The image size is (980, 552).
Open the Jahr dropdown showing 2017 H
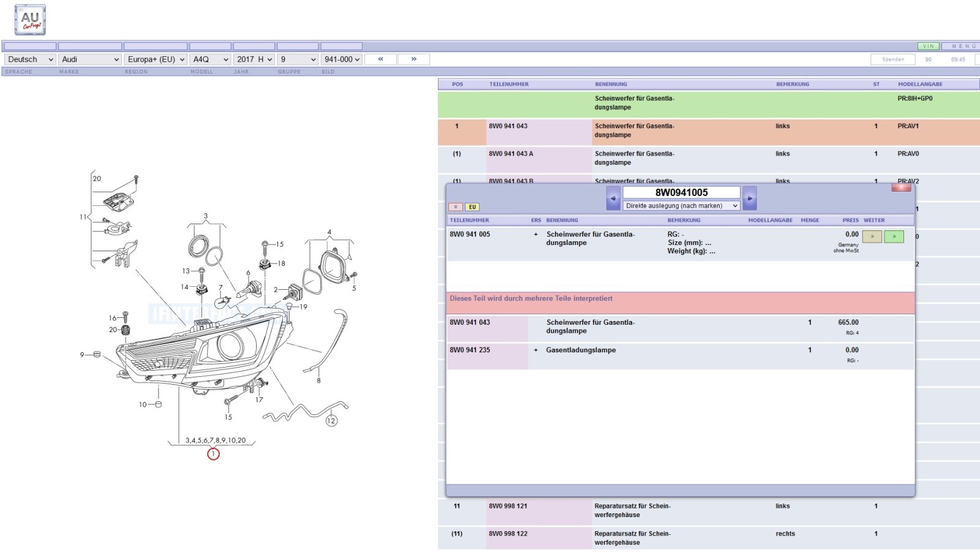click(x=254, y=59)
